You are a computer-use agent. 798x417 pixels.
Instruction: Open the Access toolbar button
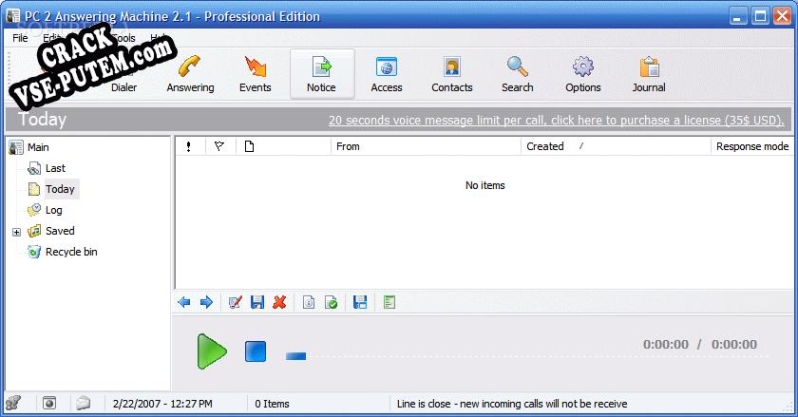point(386,74)
